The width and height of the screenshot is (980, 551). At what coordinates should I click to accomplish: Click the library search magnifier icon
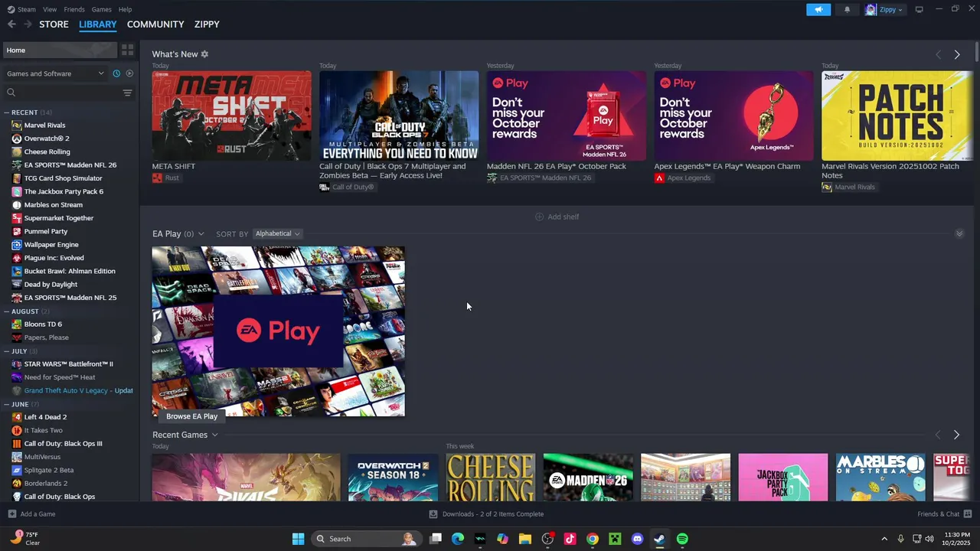11,93
